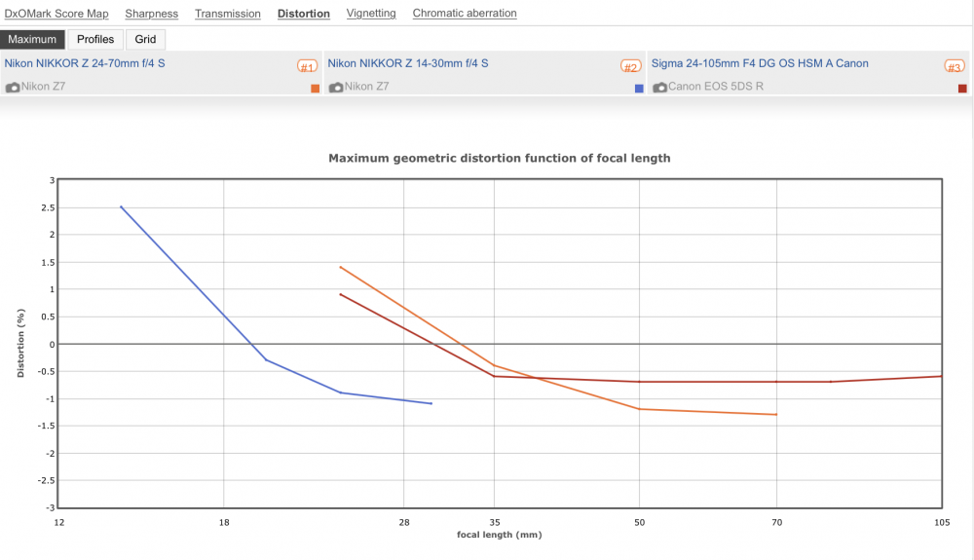The image size is (974, 560).
Task: Click the blue curve's starting point near 2.5%
Action: click(121, 206)
